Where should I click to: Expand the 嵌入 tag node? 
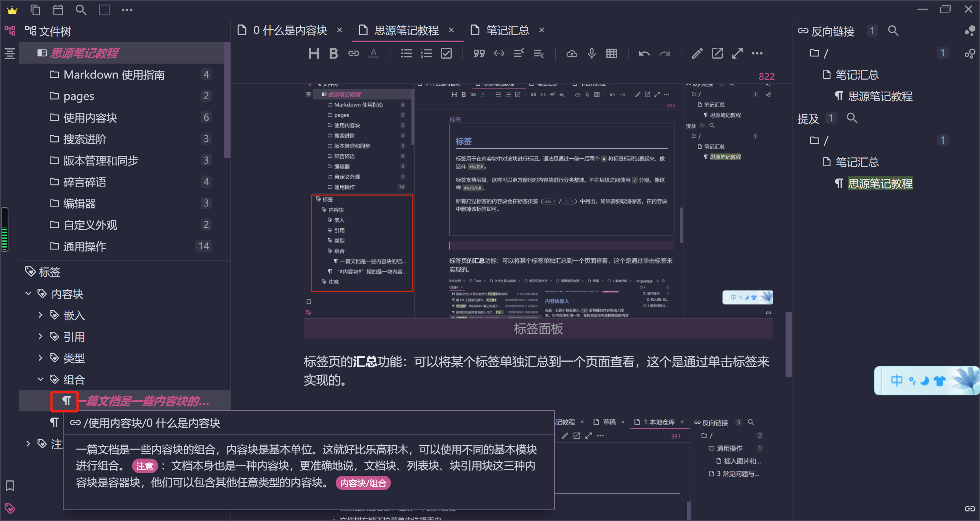(41, 315)
